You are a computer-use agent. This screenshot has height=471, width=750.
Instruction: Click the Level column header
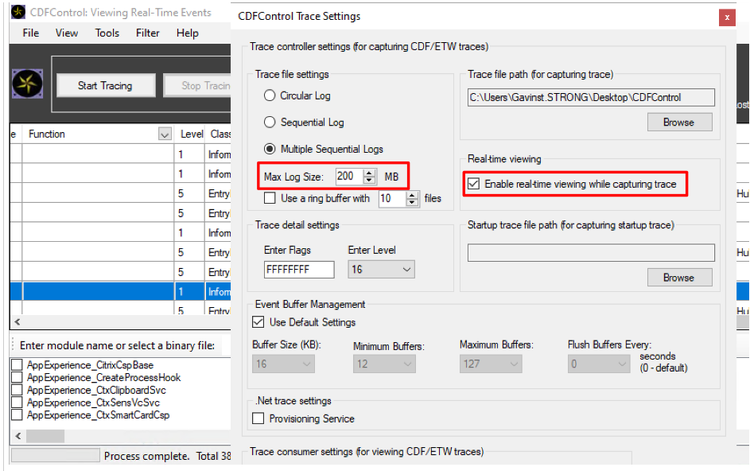[x=189, y=134]
